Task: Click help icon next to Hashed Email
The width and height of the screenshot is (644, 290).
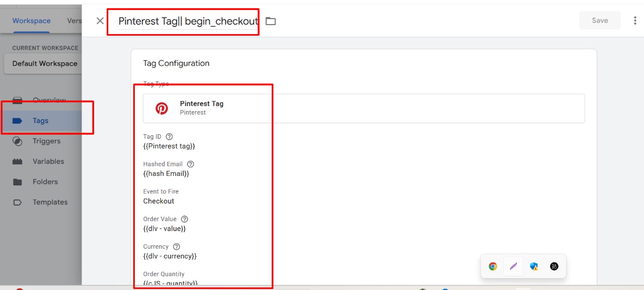Action: (x=190, y=164)
